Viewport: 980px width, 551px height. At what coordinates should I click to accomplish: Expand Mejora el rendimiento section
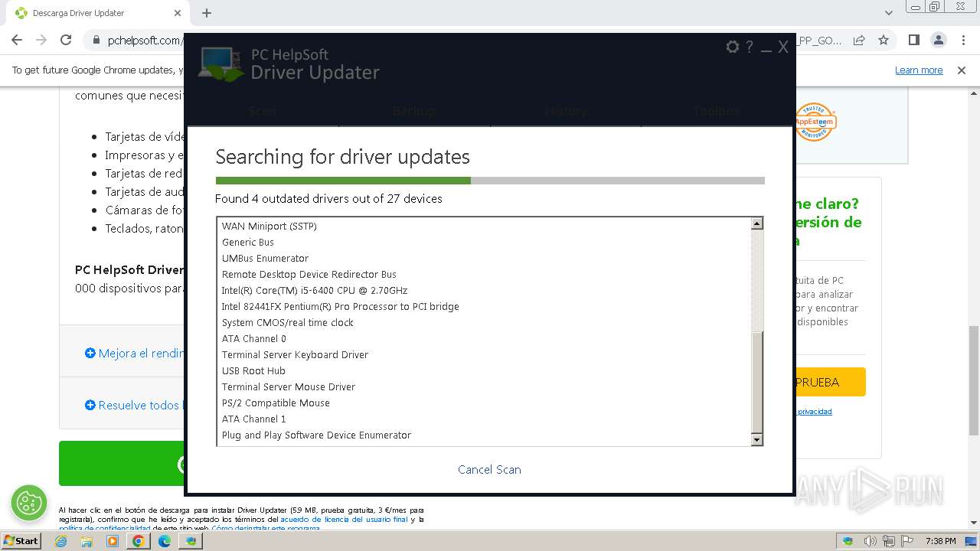(135, 353)
